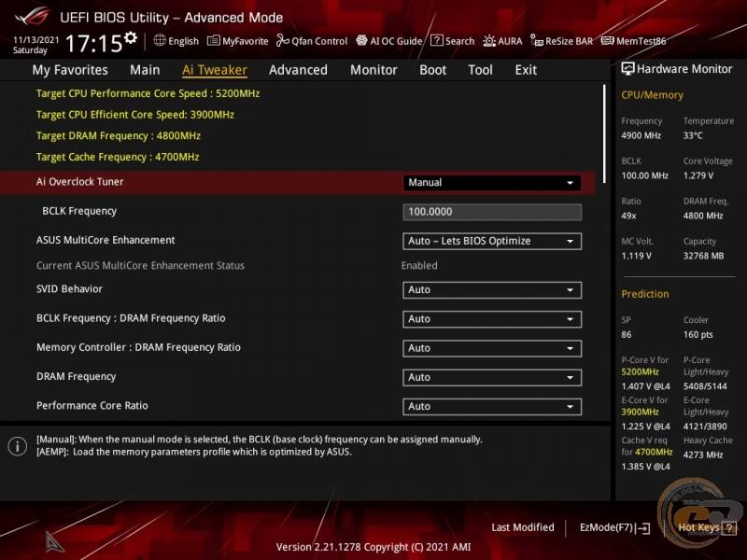
Task: Click the Prediction section heading
Action: (644, 294)
